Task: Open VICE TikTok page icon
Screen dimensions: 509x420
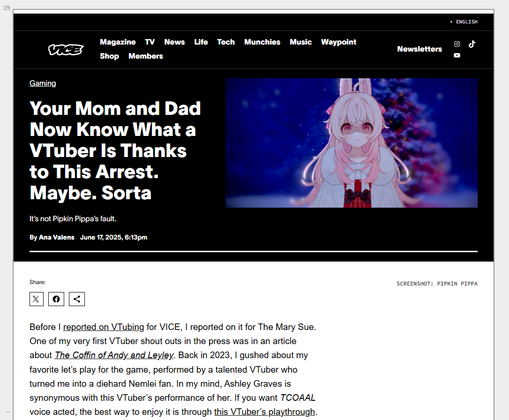Action: point(472,44)
